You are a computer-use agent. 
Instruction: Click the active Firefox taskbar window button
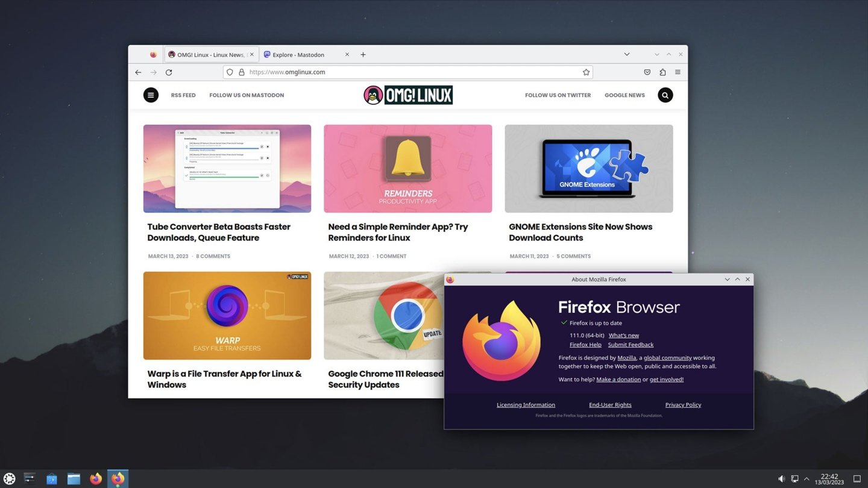[x=118, y=479]
